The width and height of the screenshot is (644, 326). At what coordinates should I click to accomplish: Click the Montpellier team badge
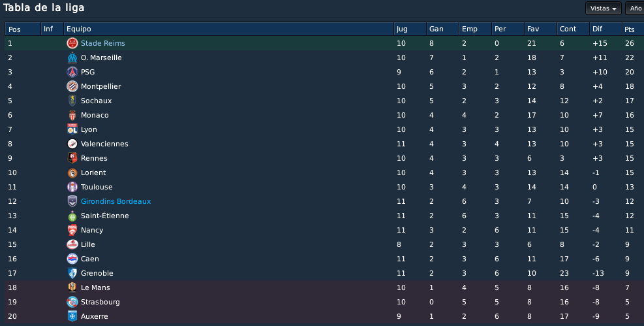click(x=72, y=86)
